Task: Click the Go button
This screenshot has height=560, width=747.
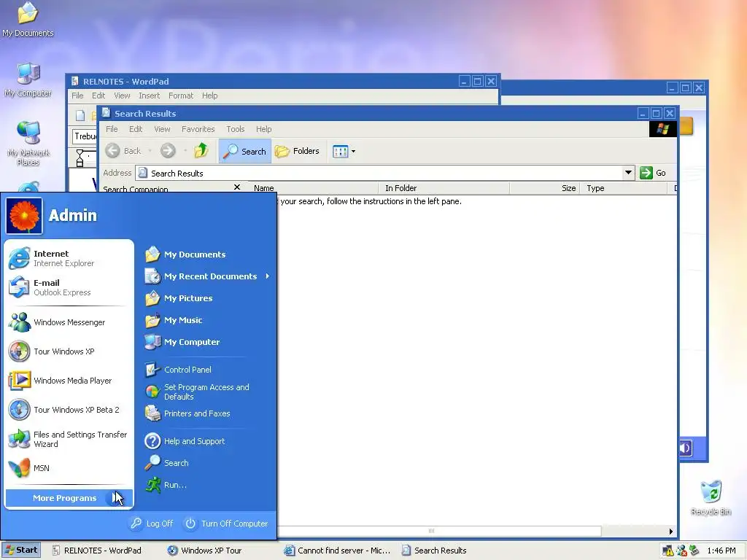Action: (x=653, y=173)
